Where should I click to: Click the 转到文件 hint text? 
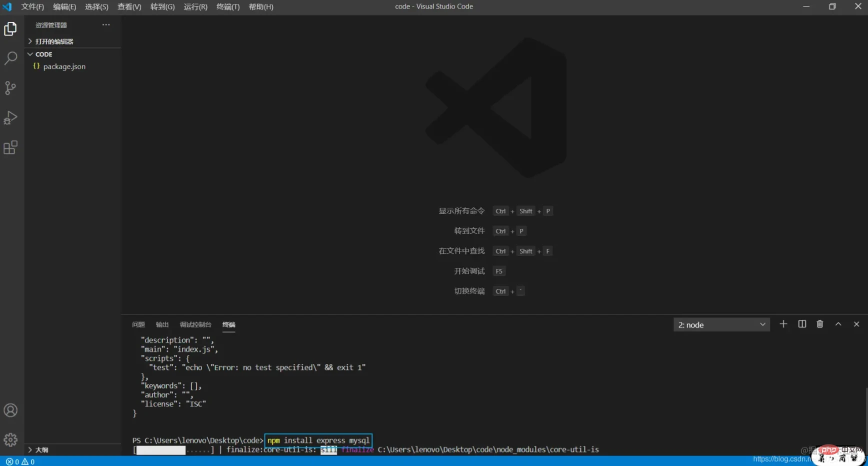click(x=469, y=231)
